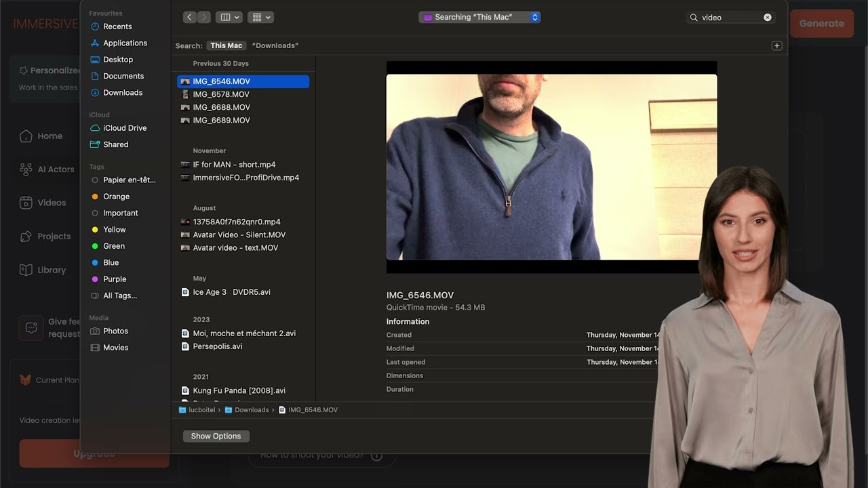The image size is (868, 488).
Task: Click the Upgrade button in background app
Action: pos(94,453)
